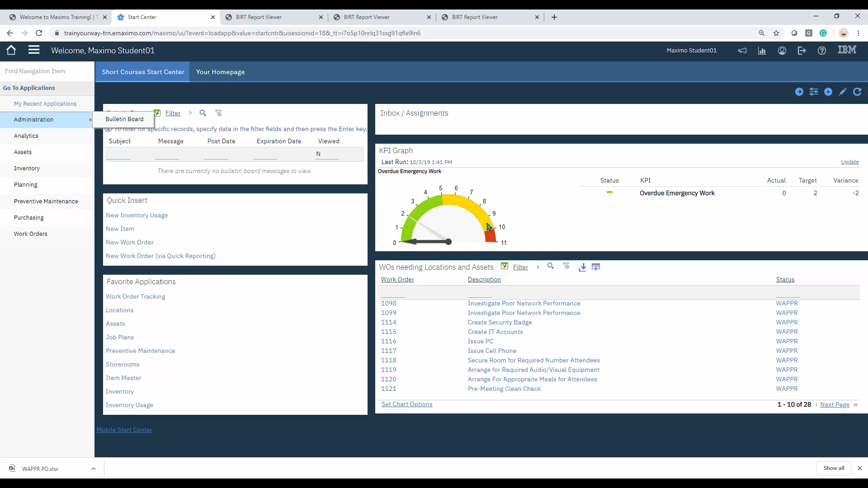Toggle the filter on WOs needing Locations table
This screenshot has height=488, width=868.
click(x=505, y=266)
